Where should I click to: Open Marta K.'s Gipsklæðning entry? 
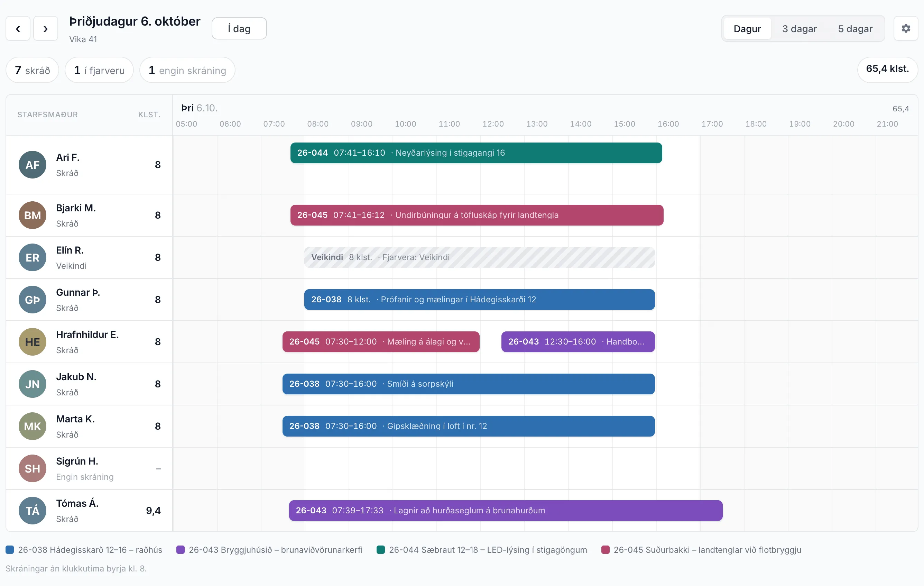469,427
